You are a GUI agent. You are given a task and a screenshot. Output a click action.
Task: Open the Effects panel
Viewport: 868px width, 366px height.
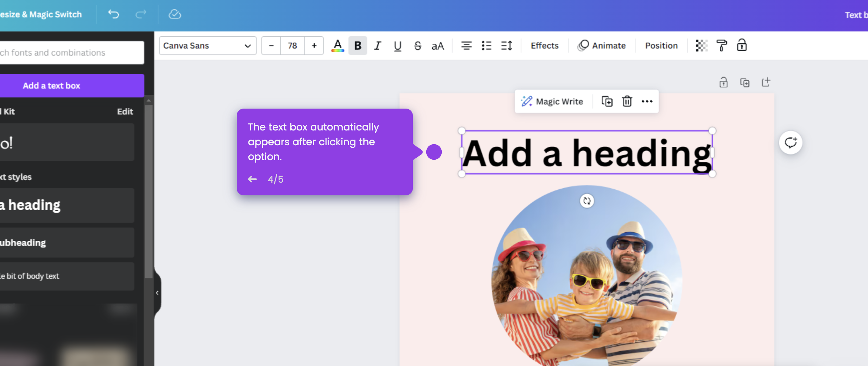point(544,45)
